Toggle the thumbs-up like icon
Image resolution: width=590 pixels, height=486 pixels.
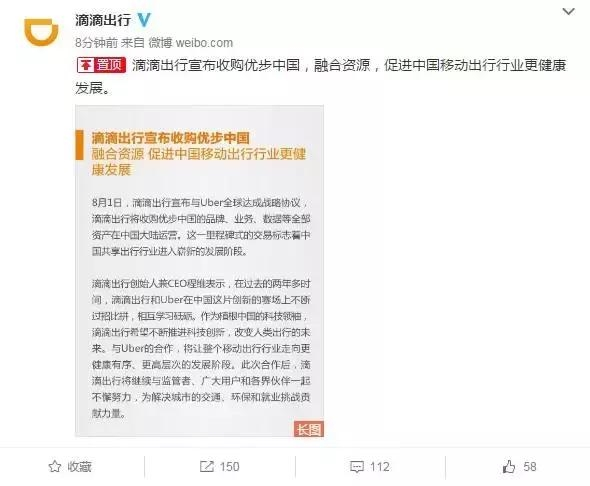pos(509,466)
